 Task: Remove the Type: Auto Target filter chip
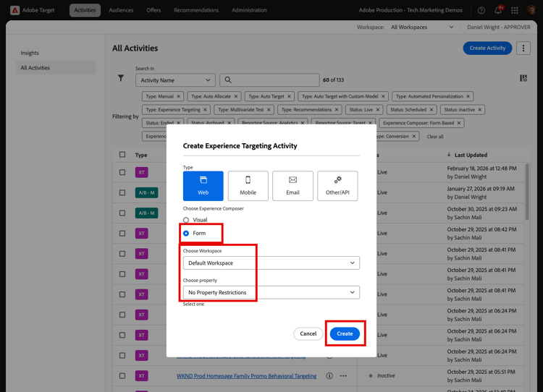pyautogui.click(x=289, y=96)
